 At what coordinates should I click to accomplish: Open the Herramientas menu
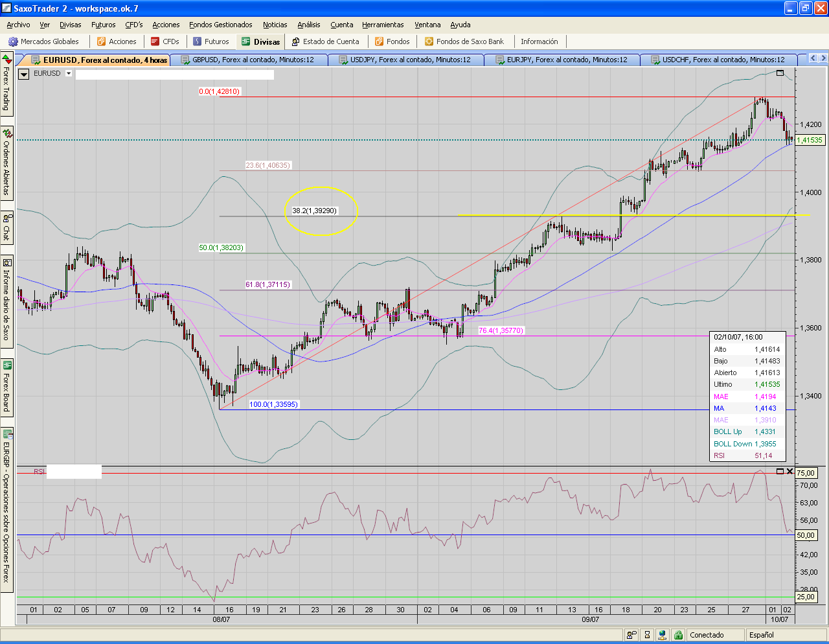[x=383, y=25]
